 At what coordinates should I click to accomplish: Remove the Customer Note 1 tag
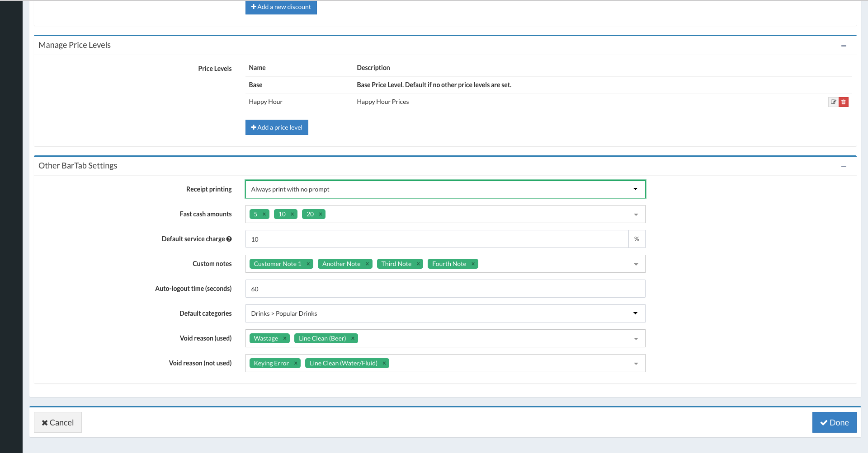pos(308,264)
